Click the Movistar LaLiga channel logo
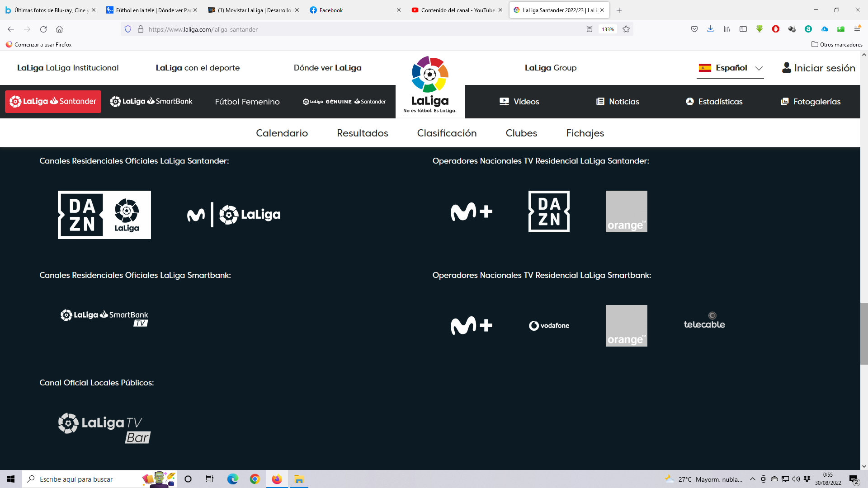 234,215
